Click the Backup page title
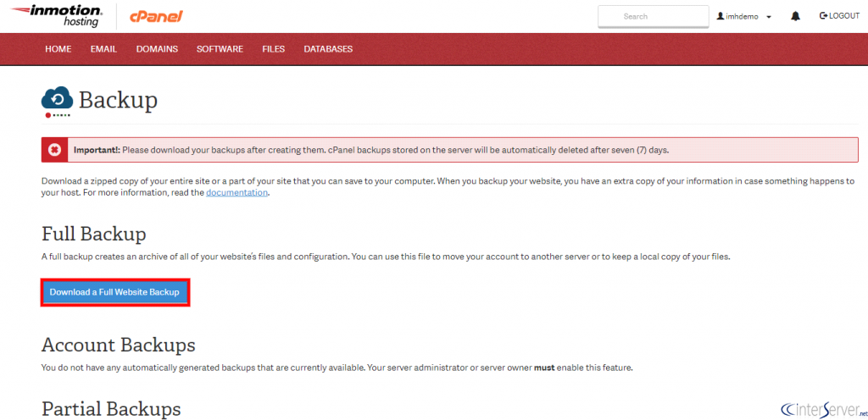The width and height of the screenshot is (868, 420). [x=118, y=100]
